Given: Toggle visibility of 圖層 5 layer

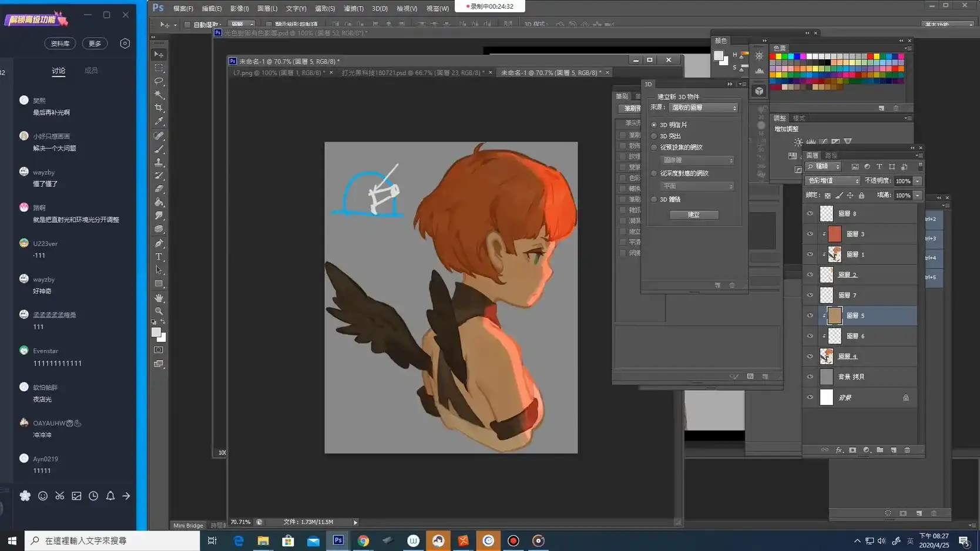Looking at the screenshot, I should (810, 315).
